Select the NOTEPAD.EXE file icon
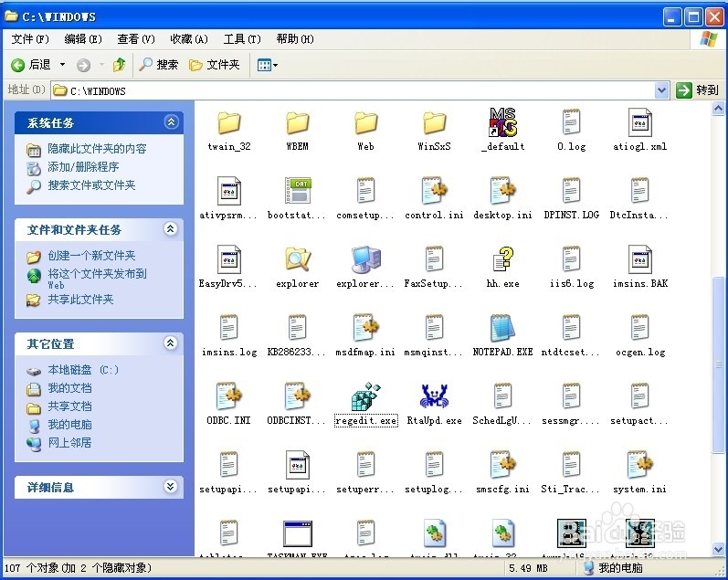The image size is (728, 580). coord(502,328)
